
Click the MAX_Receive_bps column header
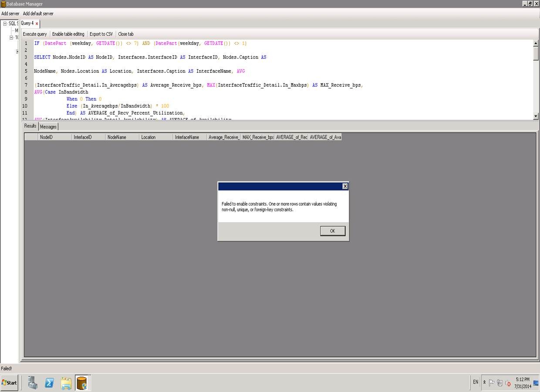pos(257,137)
